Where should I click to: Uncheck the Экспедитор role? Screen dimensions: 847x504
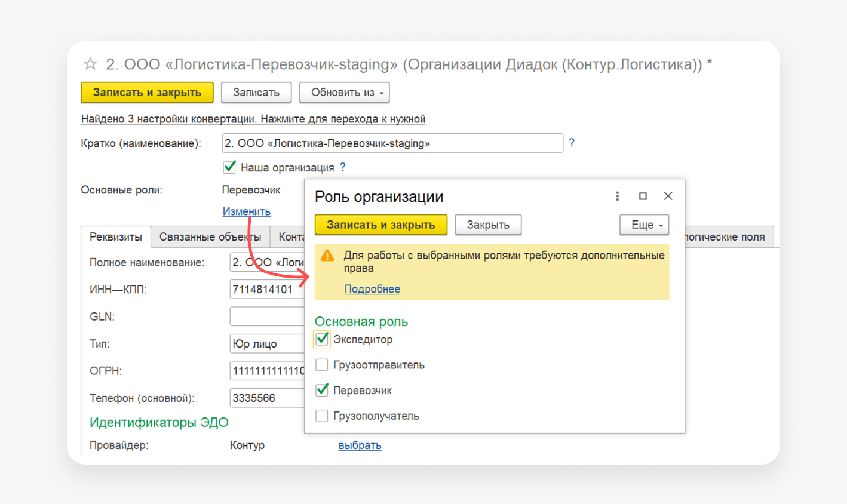[322, 339]
